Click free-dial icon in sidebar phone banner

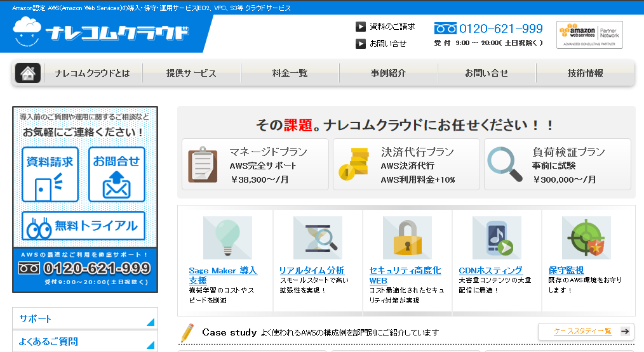[x=29, y=268]
